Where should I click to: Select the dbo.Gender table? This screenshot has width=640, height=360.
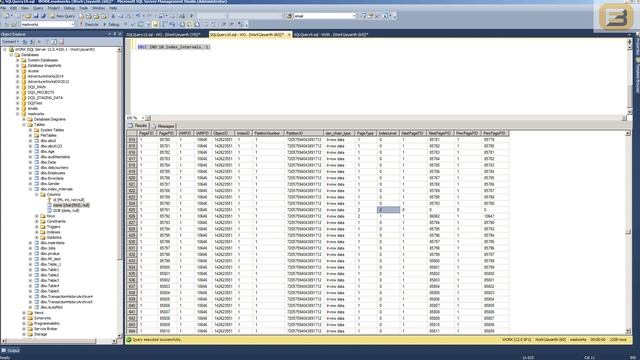coord(50,184)
